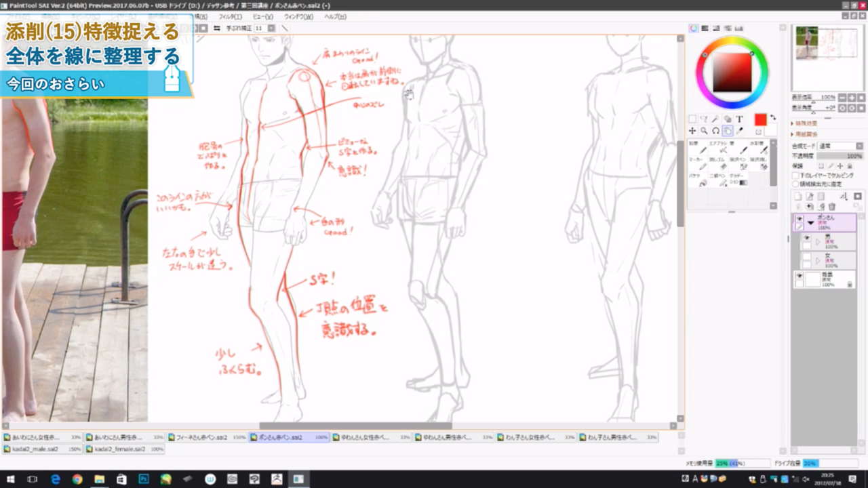Image resolution: width=868 pixels, height=488 pixels.
Task: Select the 背景 layer row
Action: tap(825, 279)
